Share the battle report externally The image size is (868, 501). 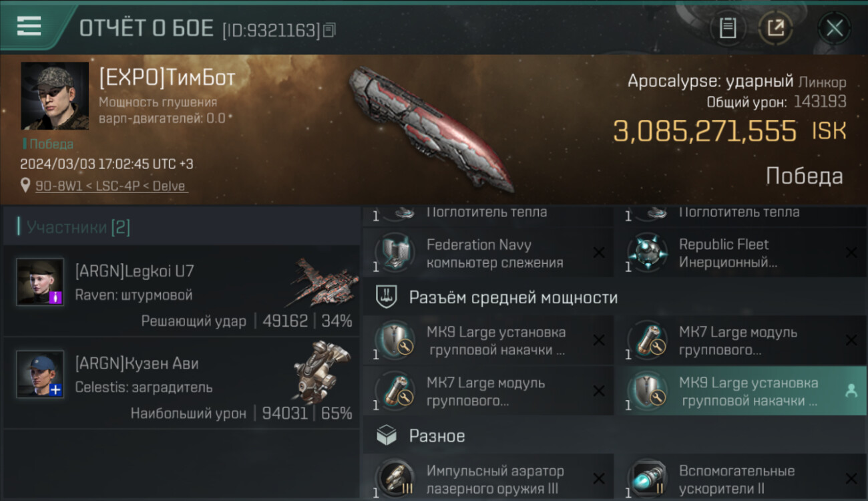click(775, 28)
